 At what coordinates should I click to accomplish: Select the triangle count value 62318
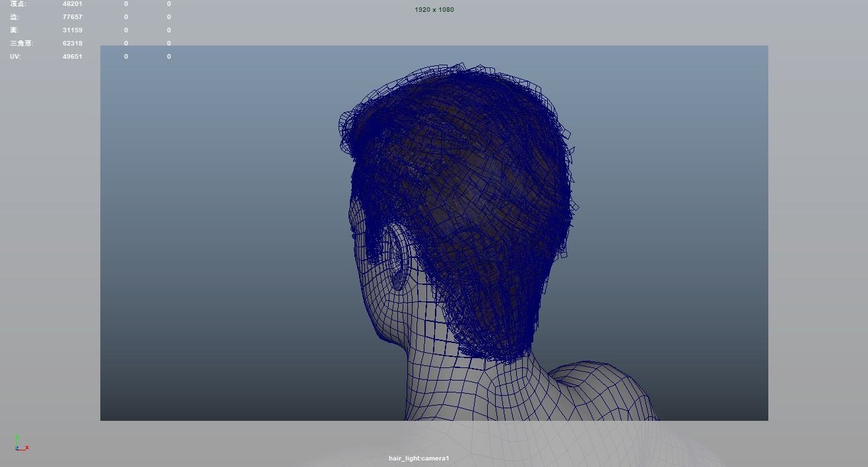(73, 44)
